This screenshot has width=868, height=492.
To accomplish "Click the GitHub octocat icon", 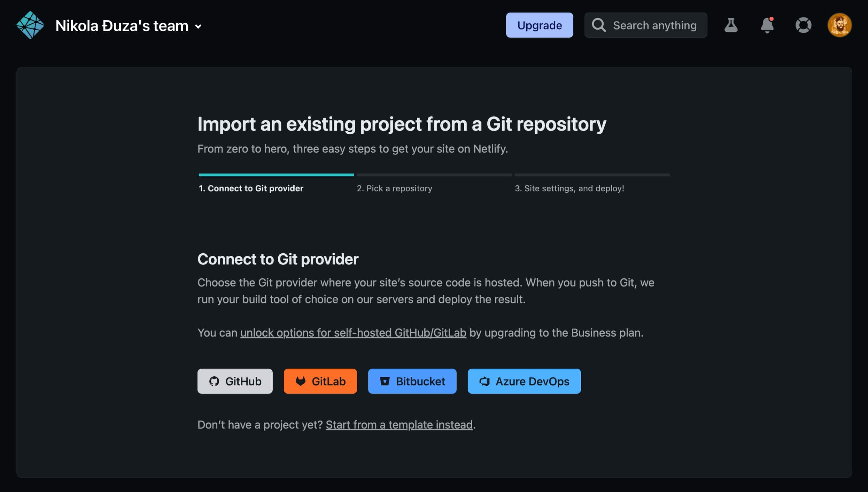I will tap(214, 381).
